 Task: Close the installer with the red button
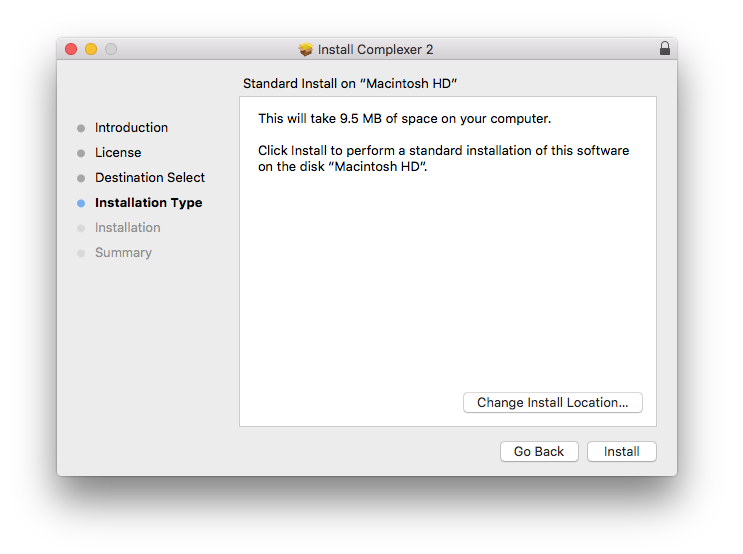pos(71,49)
